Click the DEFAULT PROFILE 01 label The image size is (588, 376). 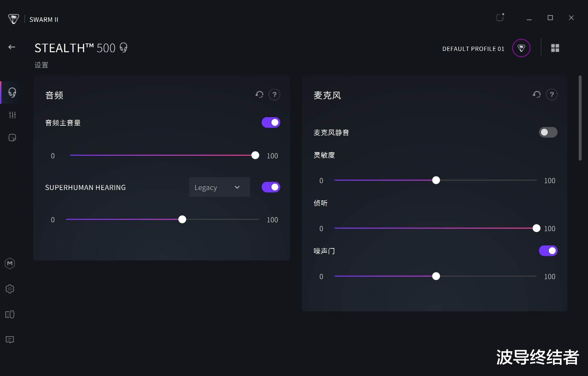(x=473, y=49)
